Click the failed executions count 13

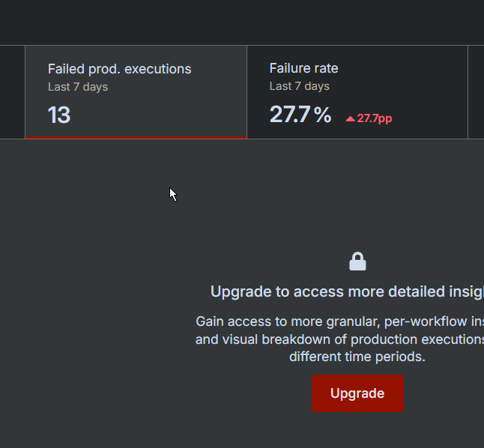[59, 115]
